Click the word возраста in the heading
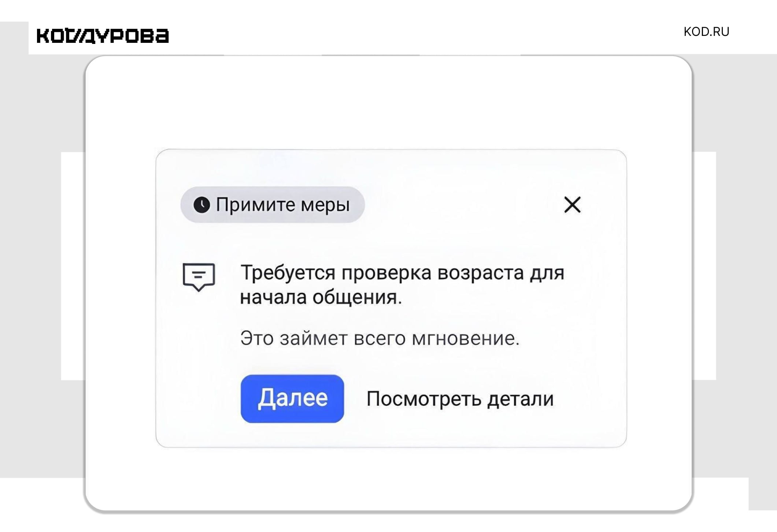 pyautogui.click(x=481, y=273)
